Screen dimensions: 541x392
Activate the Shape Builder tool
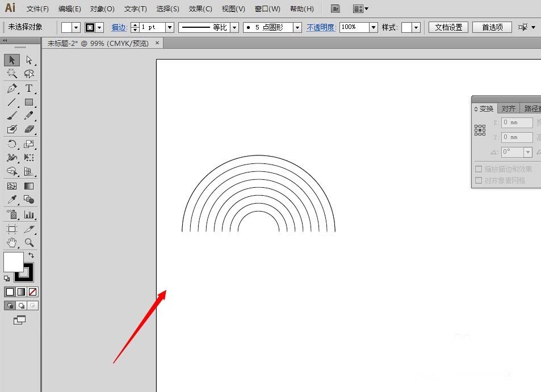click(x=12, y=171)
